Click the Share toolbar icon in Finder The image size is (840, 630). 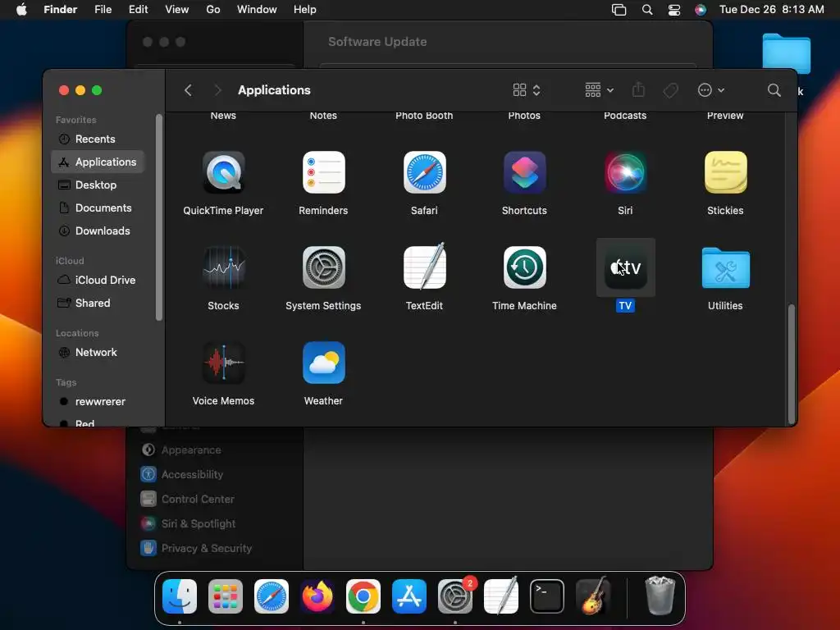tap(638, 89)
